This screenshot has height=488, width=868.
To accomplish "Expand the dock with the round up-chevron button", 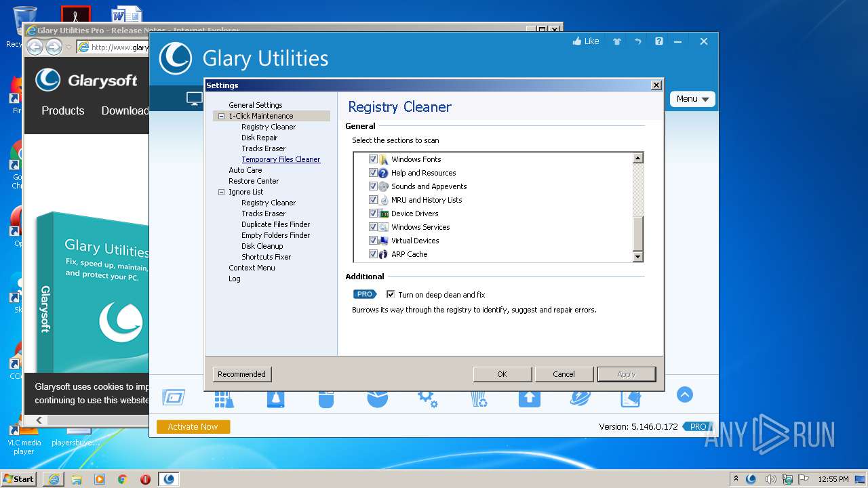I will (685, 394).
